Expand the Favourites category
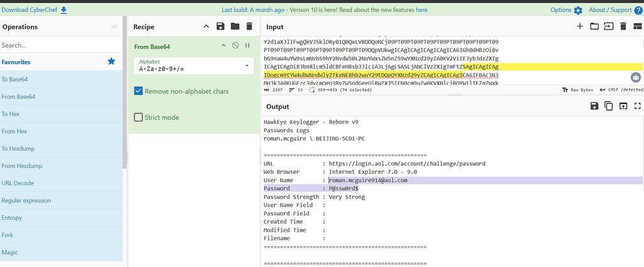This screenshot has height=267, width=644. 62,62
